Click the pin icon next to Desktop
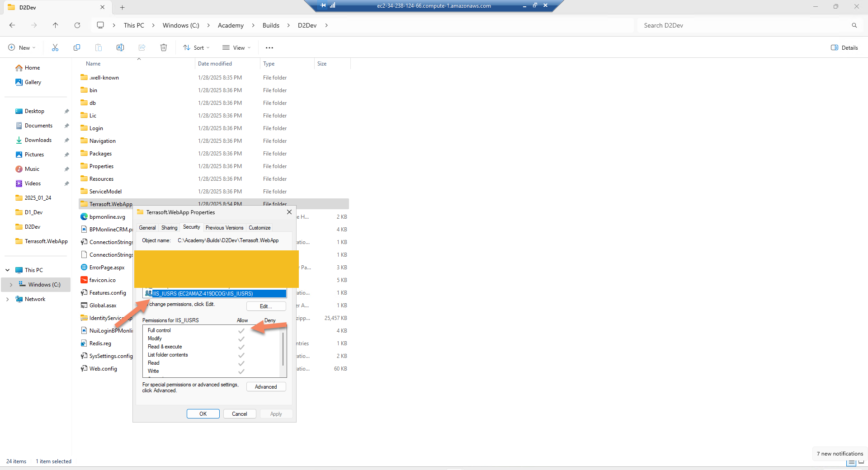868x470 pixels. click(x=66, y=111)
